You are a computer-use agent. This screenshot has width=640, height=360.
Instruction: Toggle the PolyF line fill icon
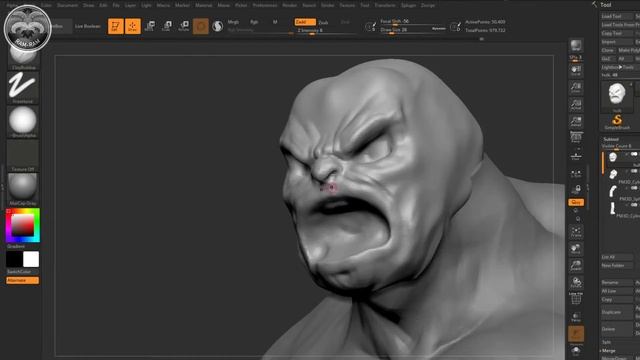point(576,299)
